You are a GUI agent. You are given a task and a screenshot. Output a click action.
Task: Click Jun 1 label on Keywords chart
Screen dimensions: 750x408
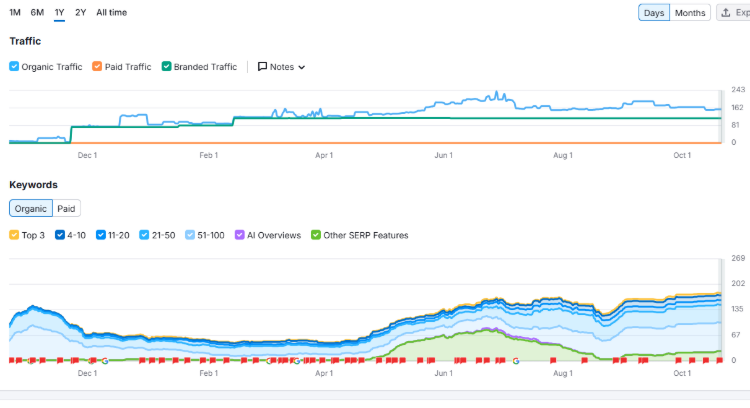click(x=443, y=373)
